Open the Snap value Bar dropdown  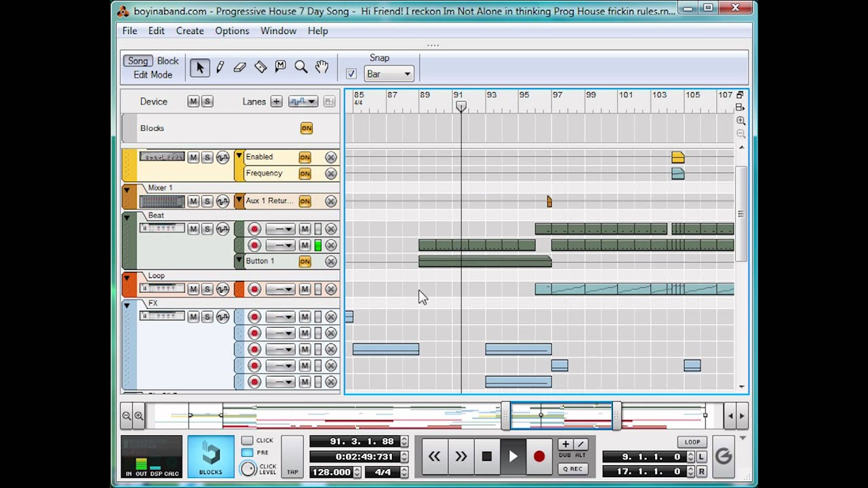(389, 74)
